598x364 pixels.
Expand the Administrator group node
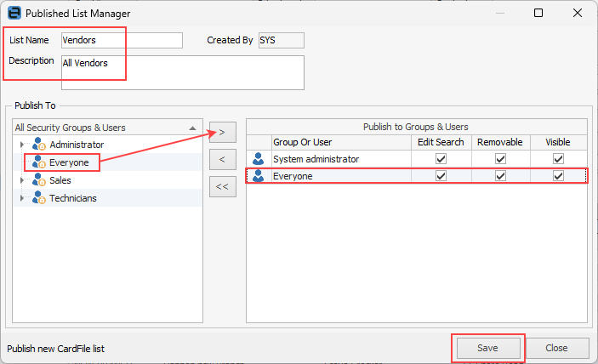pyautogui.click(x=22, y=145)
